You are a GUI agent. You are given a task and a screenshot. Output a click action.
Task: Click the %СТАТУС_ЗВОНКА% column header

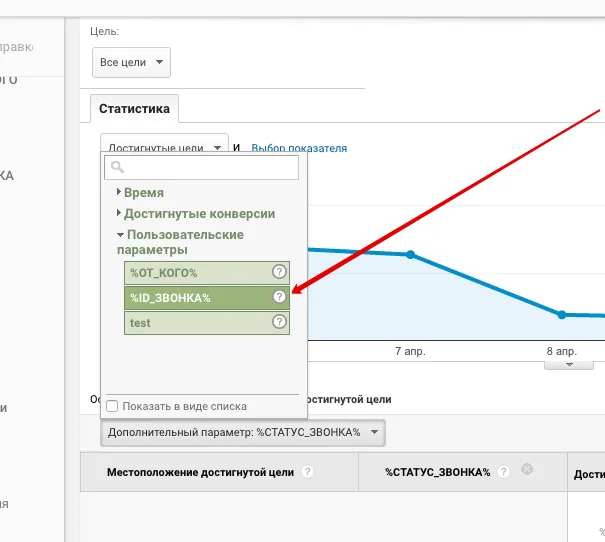pos(438,472)
